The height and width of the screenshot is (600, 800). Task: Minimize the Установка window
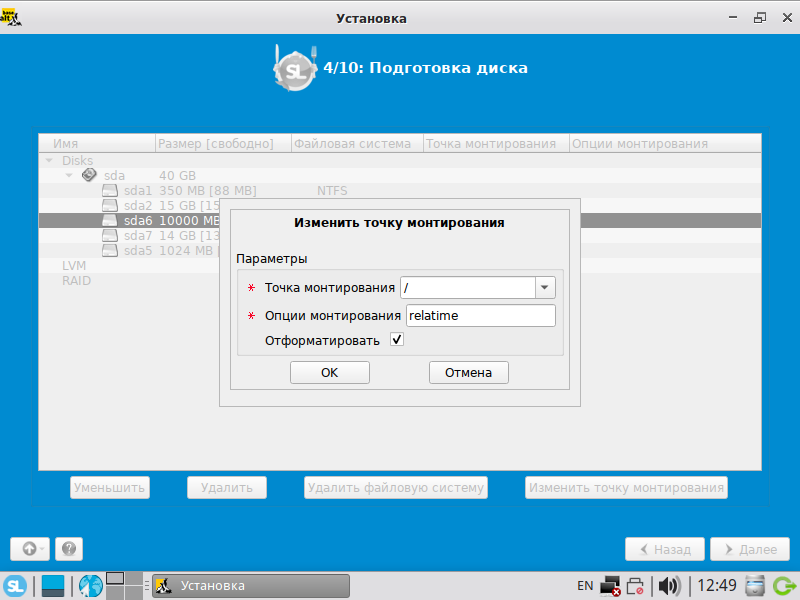pos(733,17)
